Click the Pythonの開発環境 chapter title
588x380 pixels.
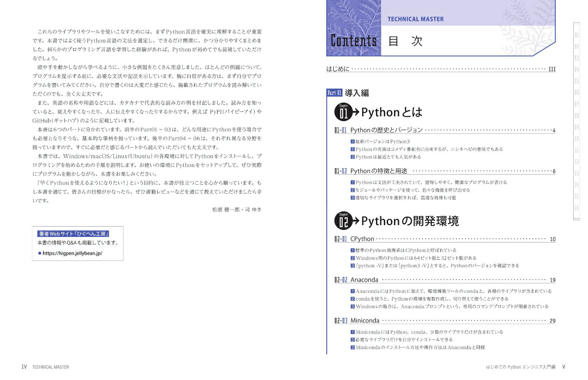(x=410, y=221)
